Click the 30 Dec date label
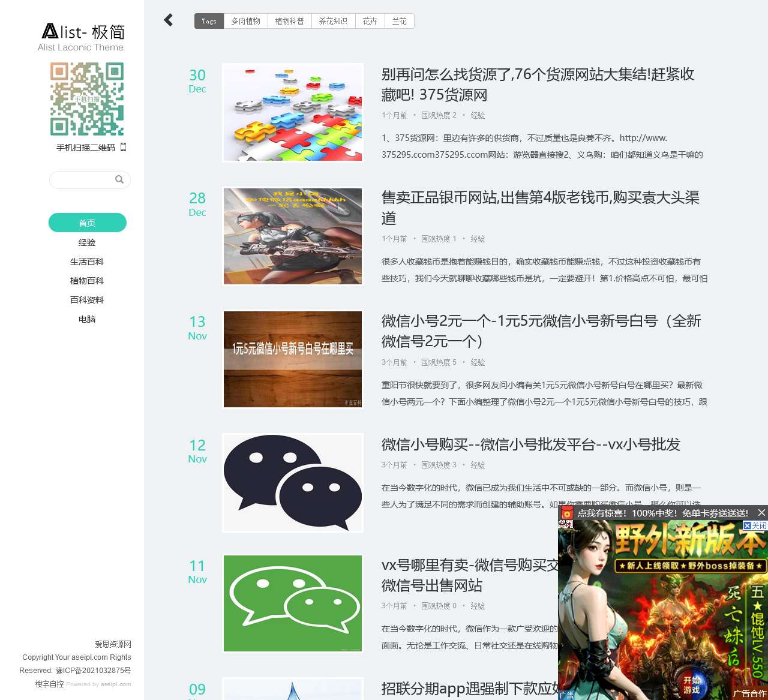This screenshot has height=700, width=768. [x=197, y=81]
